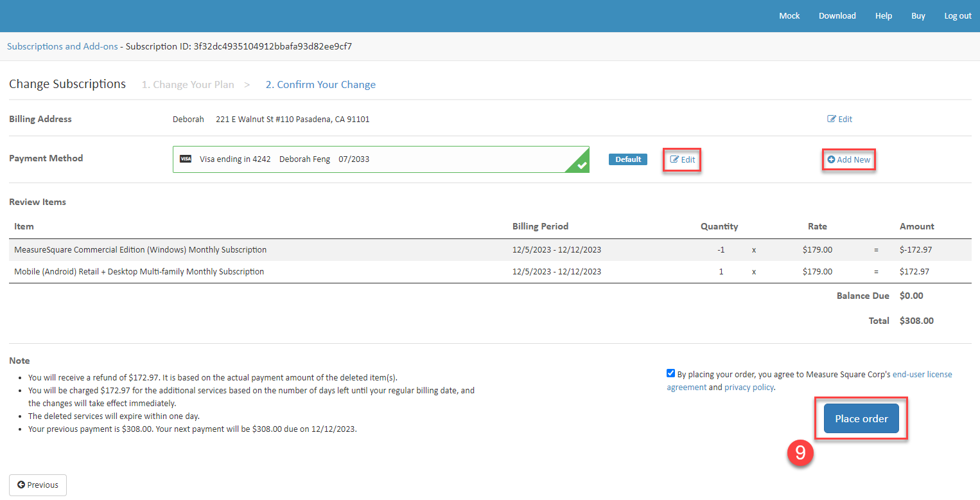Click the Billing Period column header
The image size is (980, 500).
[x=540, y=226]
